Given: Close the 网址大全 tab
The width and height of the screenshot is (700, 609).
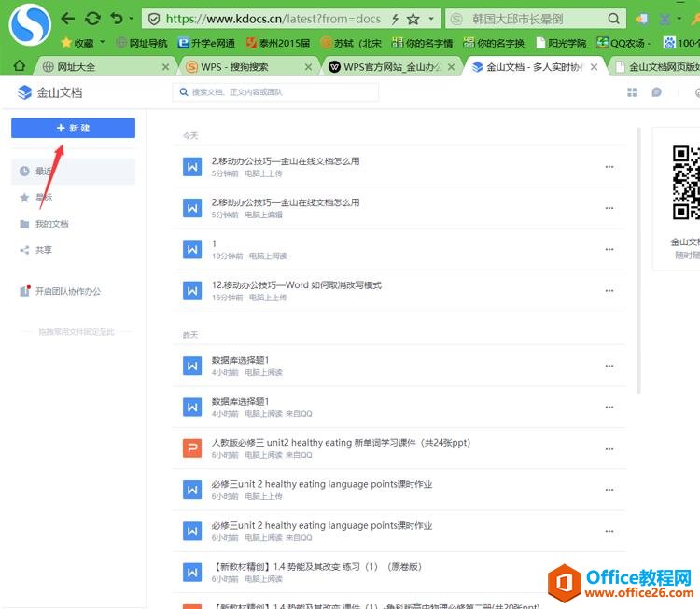Looking at the screenshot, I should (x=165, y=67).
